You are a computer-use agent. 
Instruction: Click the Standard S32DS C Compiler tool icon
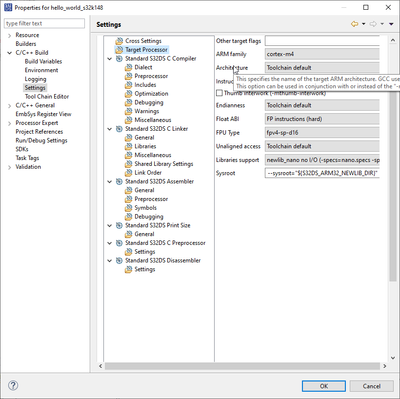click(119, 59)
